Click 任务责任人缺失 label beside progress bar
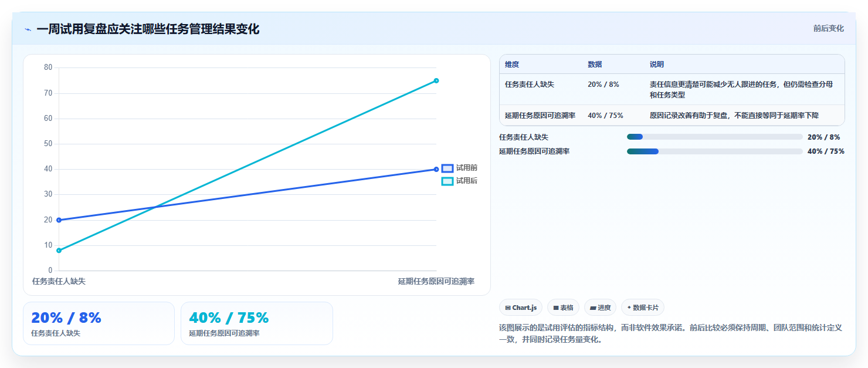The height and width of the screenshot is (368, 868). [524, 137]
